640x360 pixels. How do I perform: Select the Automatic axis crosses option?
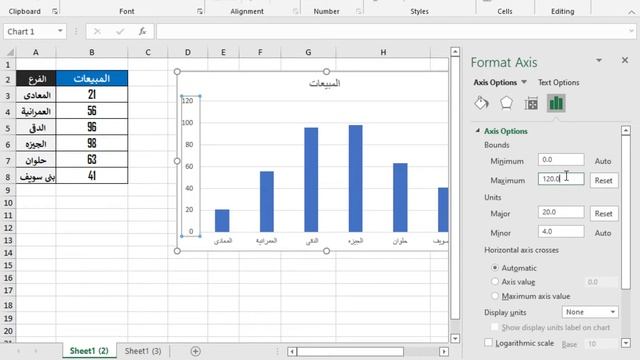pos(495,268)
